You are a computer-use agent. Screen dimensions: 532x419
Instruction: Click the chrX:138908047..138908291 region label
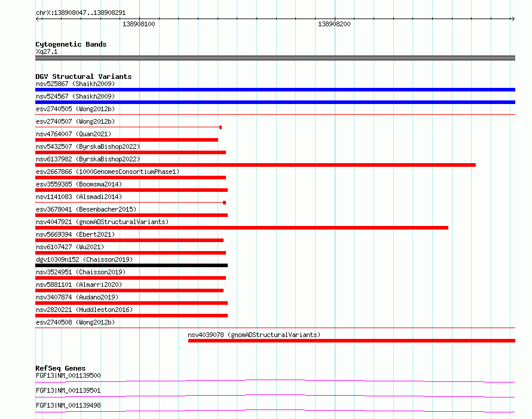pos(81,13)
